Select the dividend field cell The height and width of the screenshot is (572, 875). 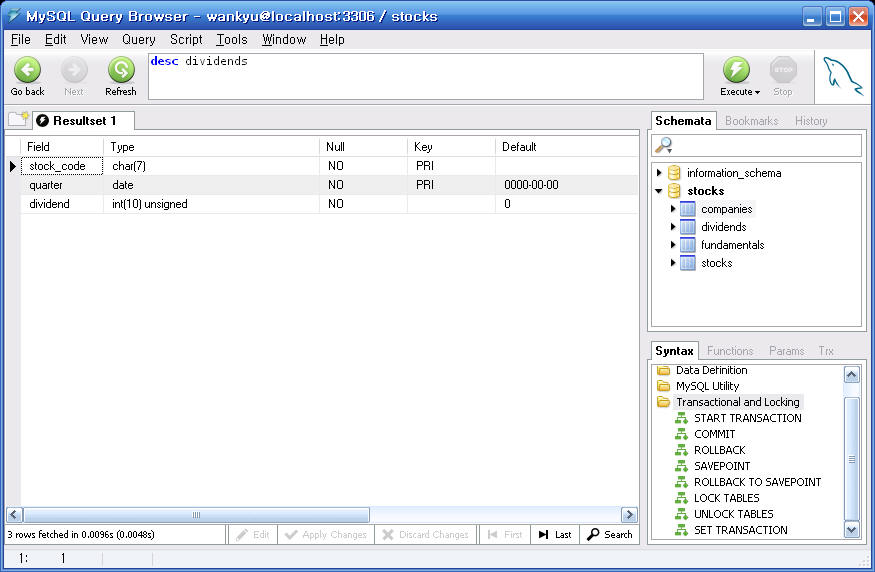[x=62, y=204]
